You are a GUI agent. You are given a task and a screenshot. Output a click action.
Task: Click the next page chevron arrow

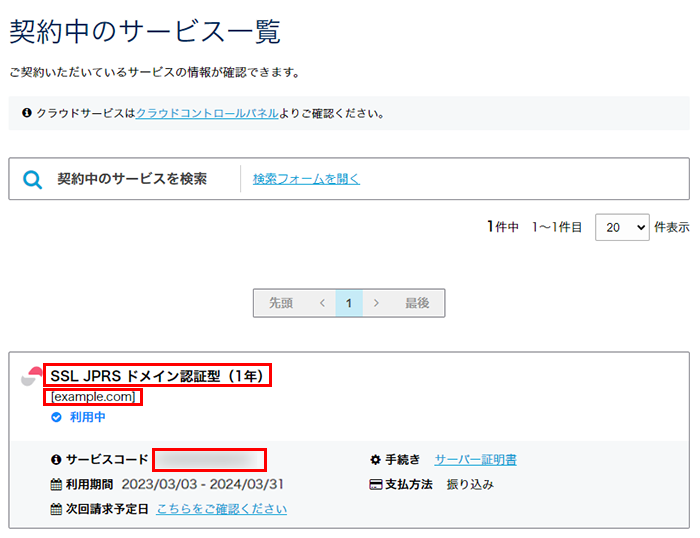click(376, 303)
